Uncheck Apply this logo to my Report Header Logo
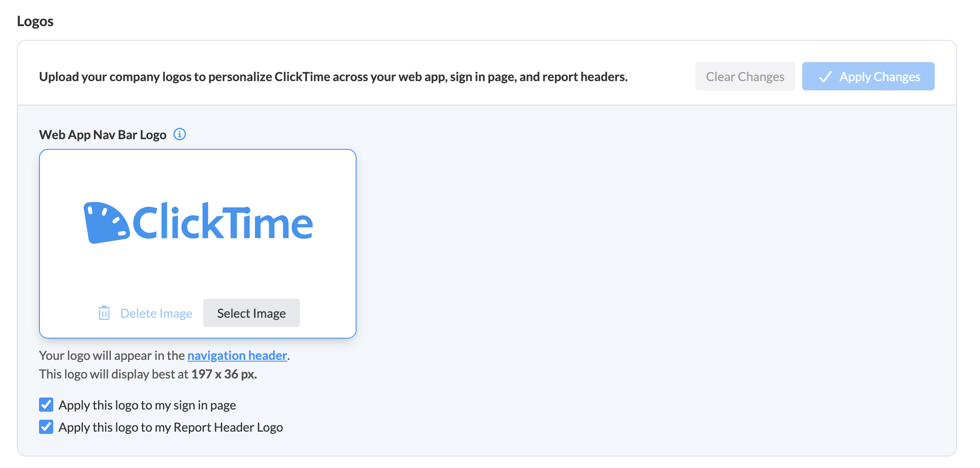The image size is (980, 468). coord(46,427)
